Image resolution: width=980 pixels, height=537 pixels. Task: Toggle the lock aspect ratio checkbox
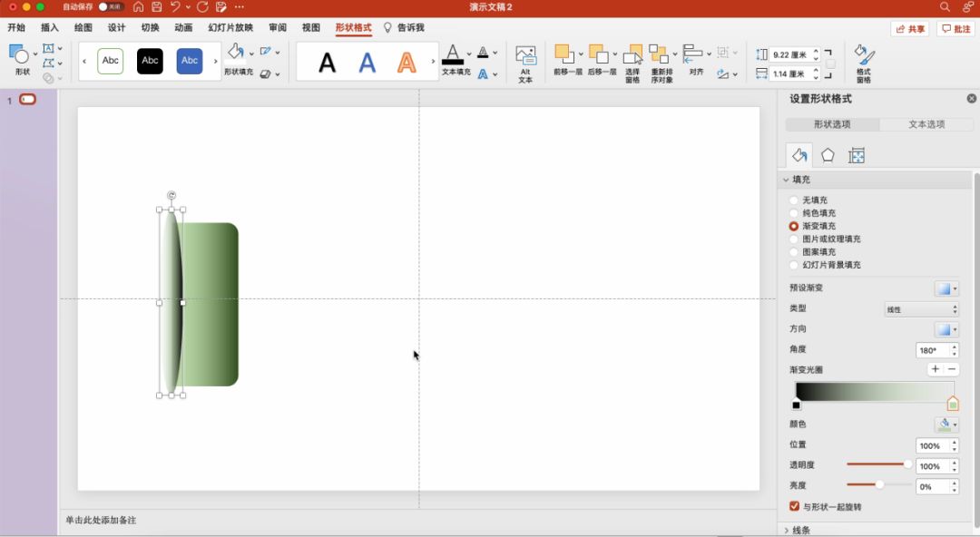[830, 63]
